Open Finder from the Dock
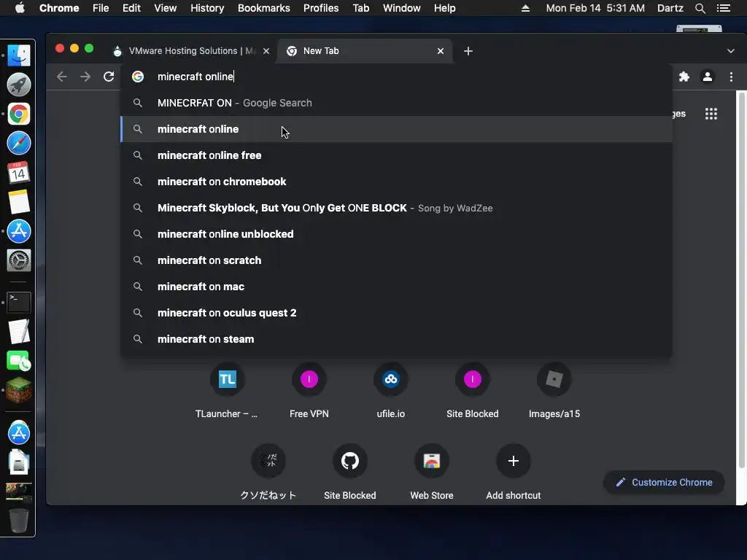 coord(19,55)
